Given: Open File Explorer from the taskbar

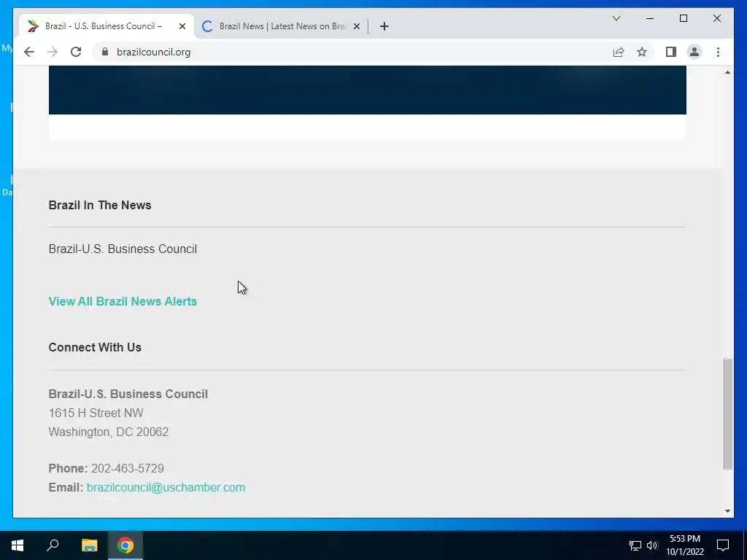Looking at the screenshot, I should coord(90,545).
